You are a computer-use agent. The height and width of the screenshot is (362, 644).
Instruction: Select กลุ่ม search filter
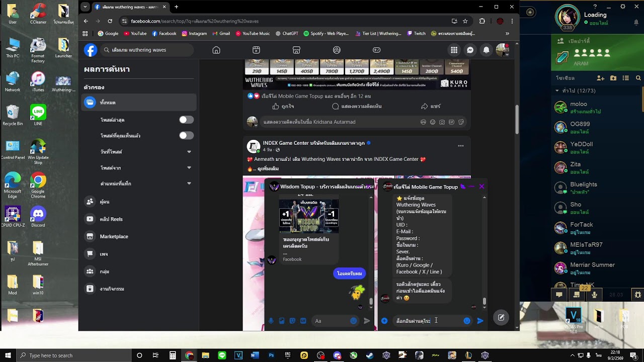(x=140, y=271)
